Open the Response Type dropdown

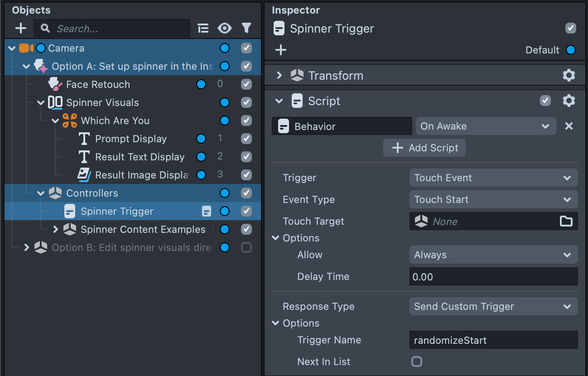(493, 306)
